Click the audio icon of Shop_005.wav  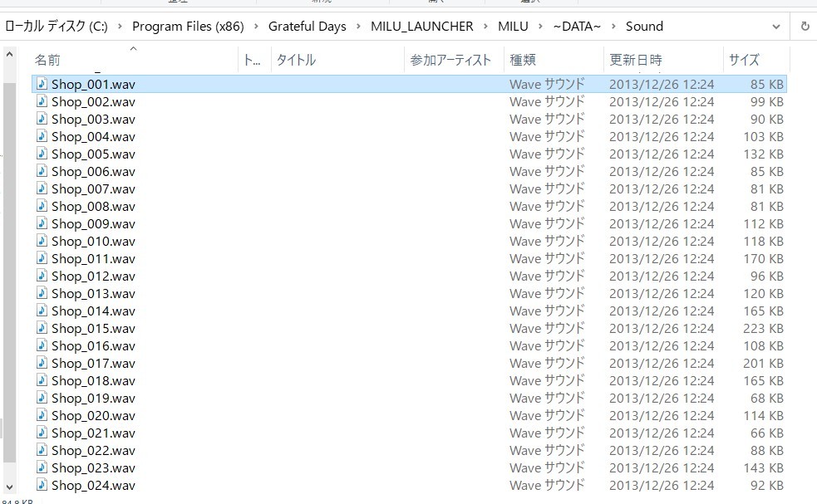(42, 154)
